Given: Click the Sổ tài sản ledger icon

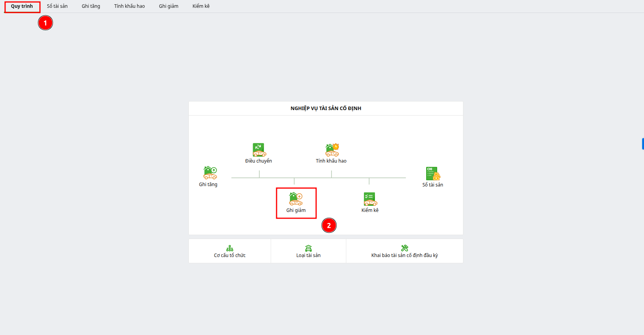Looking at the screenshot, I should pyautogui.click(x=433, y=174).
